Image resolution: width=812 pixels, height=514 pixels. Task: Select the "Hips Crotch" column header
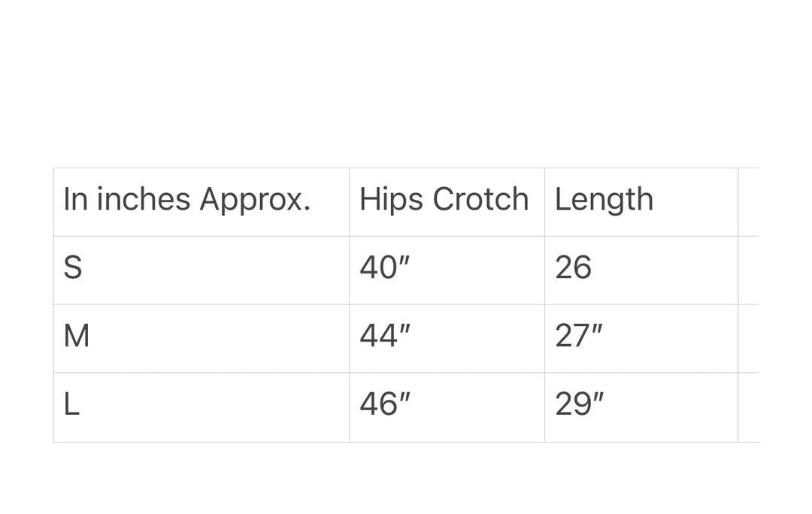coord(444,200)
